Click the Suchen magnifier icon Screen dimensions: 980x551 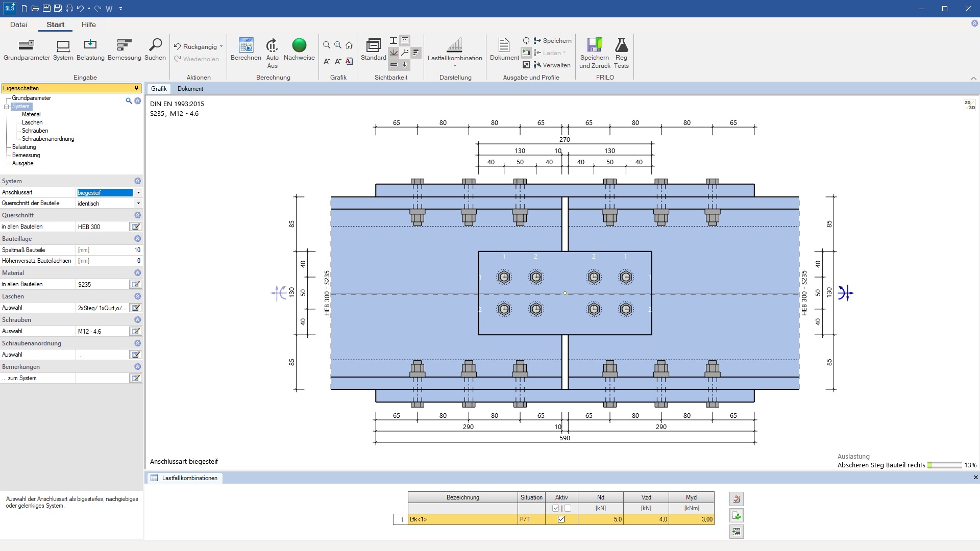[x=155, y=45]
